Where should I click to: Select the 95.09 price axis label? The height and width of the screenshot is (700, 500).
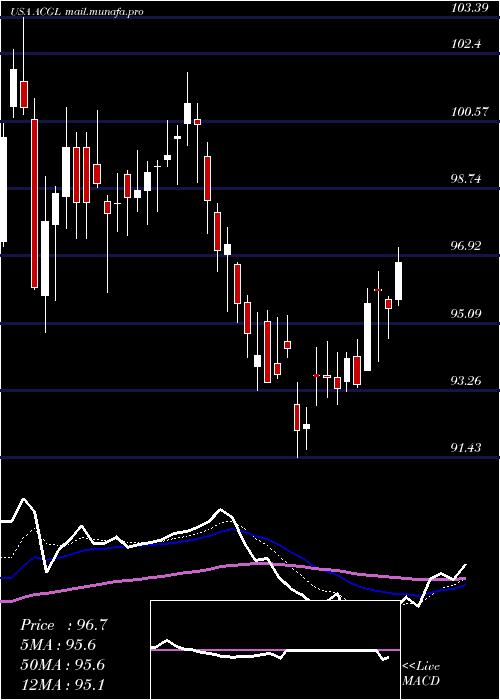(x=466, y=314)
